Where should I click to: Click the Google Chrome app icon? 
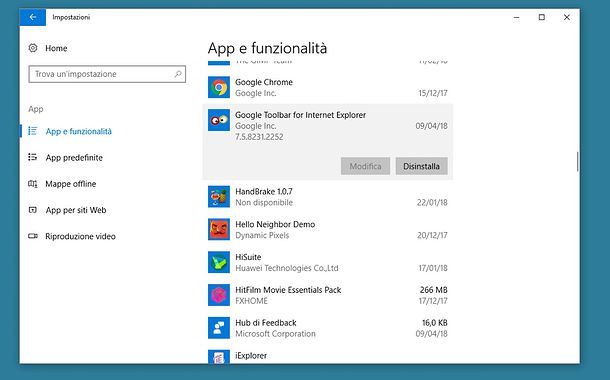(219, 87)
